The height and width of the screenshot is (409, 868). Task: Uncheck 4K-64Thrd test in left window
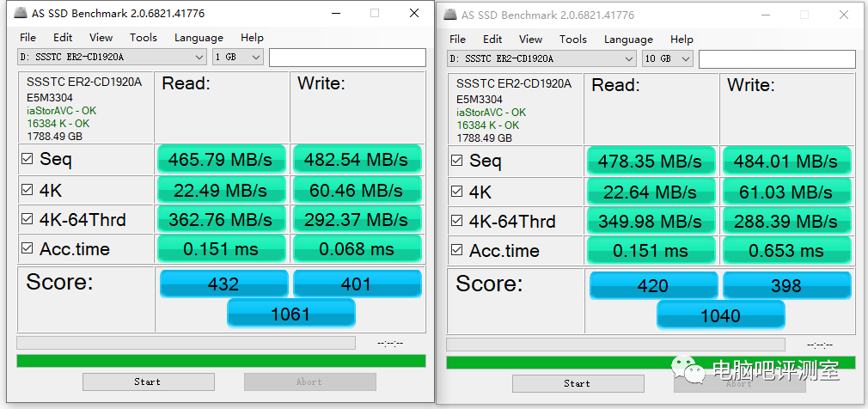(27, 219)
